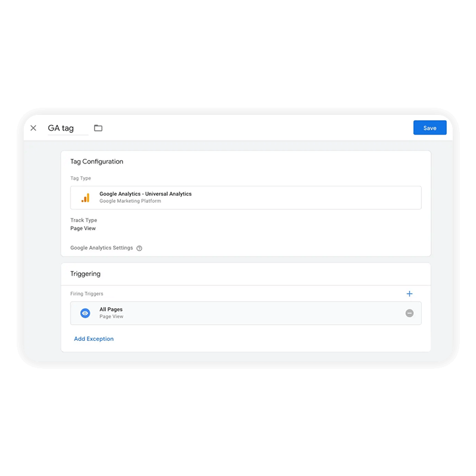The height and width of the screenshot is (476, 476).
Task: Click the Tag Configuration heading
Action: coord(97,161)
